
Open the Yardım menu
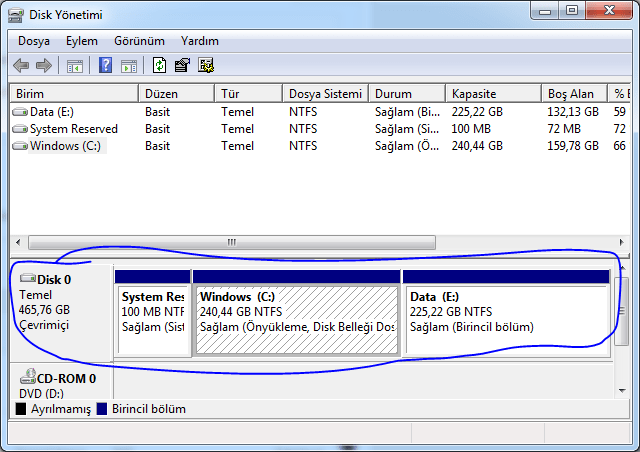coord(200,41)
